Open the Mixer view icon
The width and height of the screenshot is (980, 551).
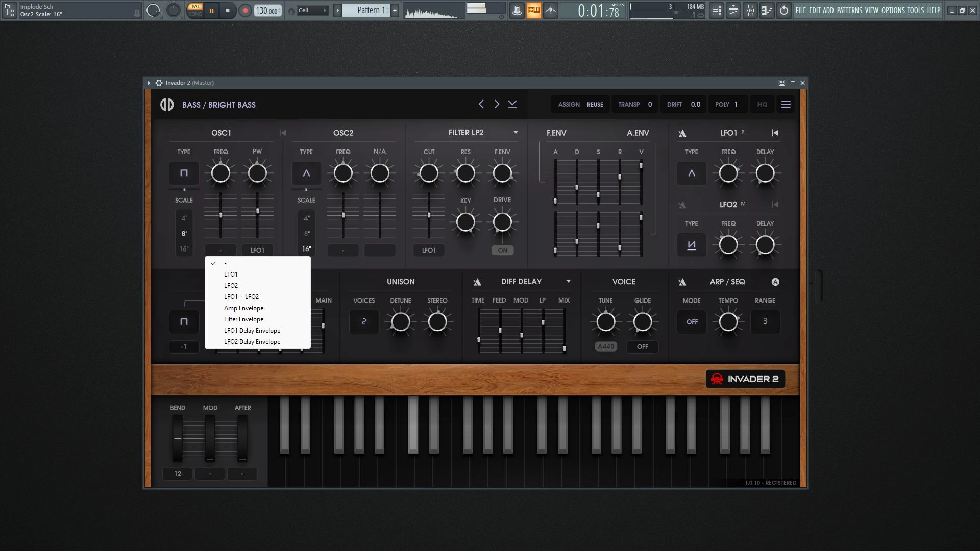750,10
